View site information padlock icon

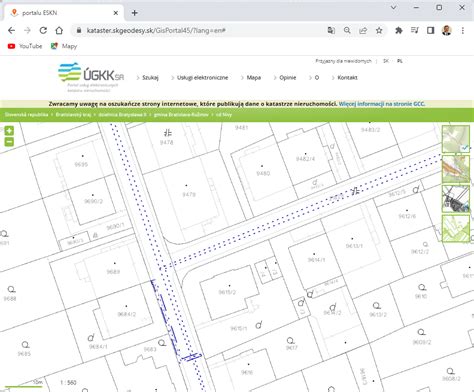point(79,30)
